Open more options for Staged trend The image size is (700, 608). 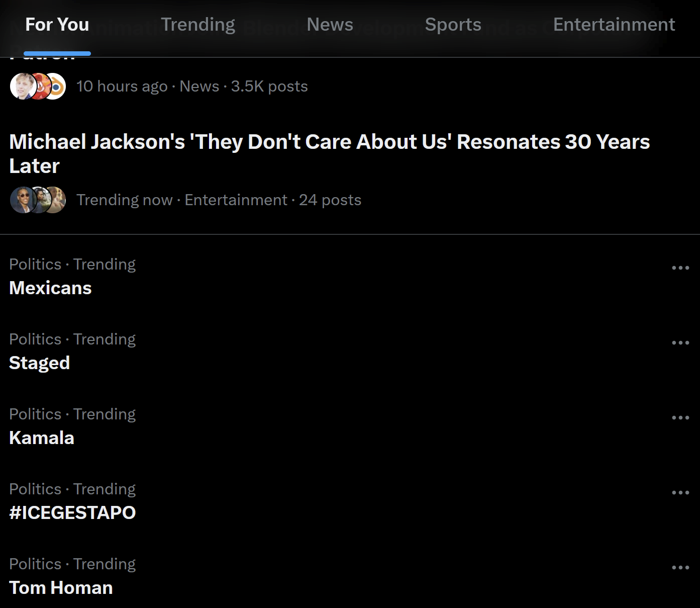[680, 342]
